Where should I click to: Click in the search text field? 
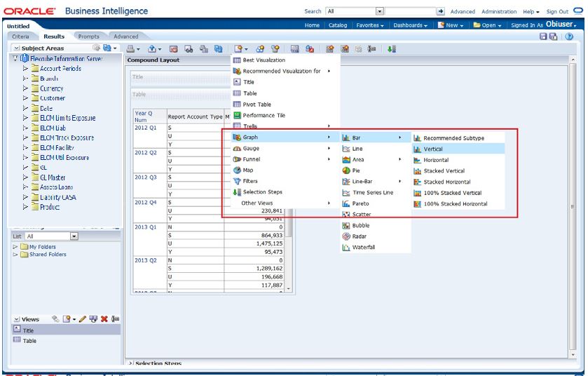[x=410, y=11]
